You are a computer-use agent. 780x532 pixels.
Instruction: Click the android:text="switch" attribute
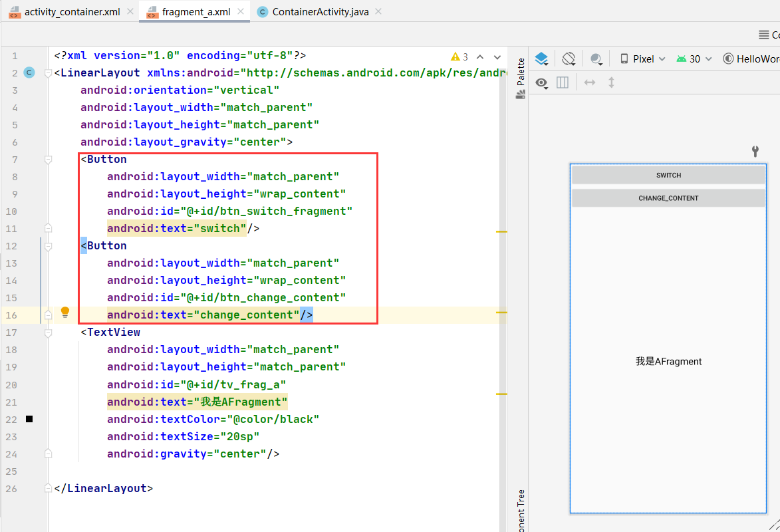(x=177, y=228)
